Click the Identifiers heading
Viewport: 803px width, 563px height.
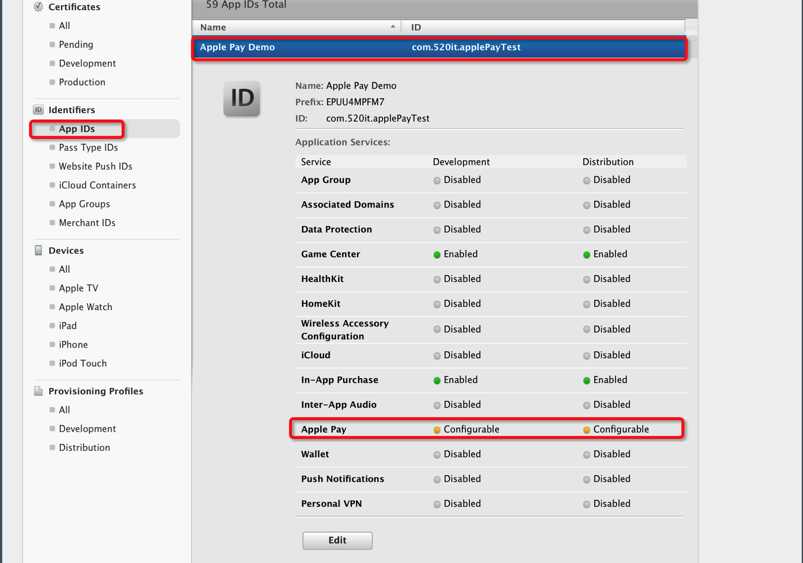72,110
